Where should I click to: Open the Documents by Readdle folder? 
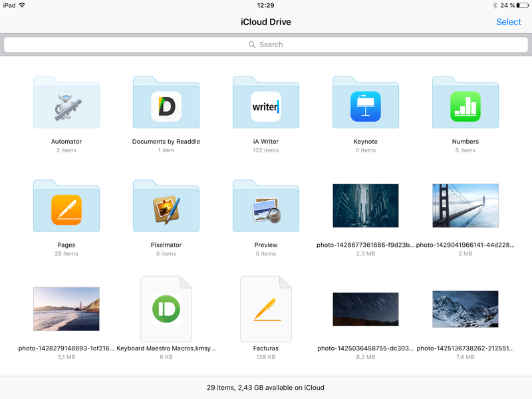coord(166,102)
